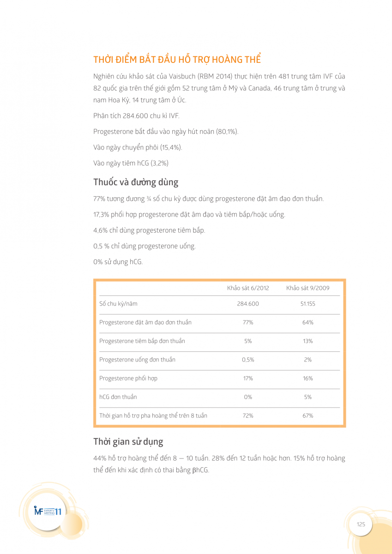Click the page number 125 badge
The width and height of the screenshot is (392, 554).
click(361, 524)
